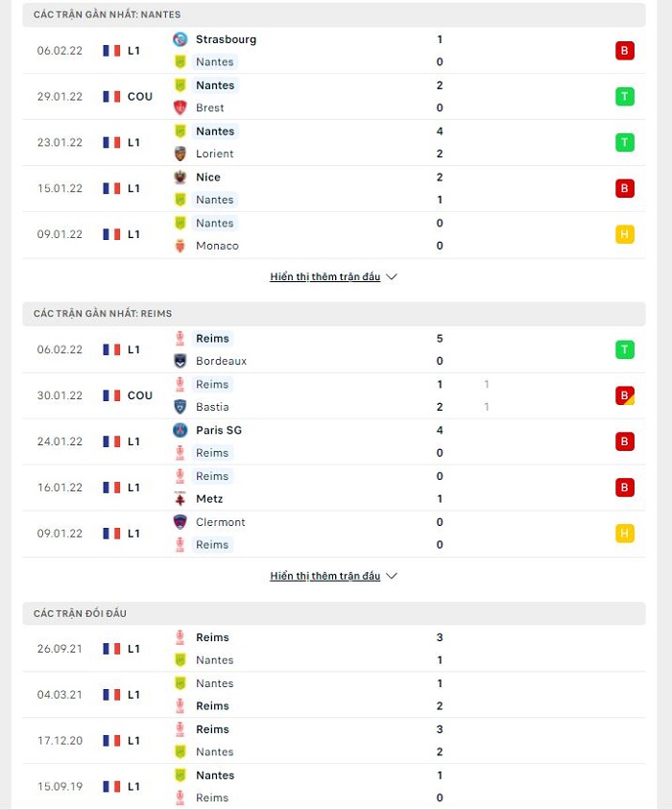Open the 15.09.19 Nantes vs Reims match row
The height and width of the screenshot is (810, 672).
click(334, 786)
